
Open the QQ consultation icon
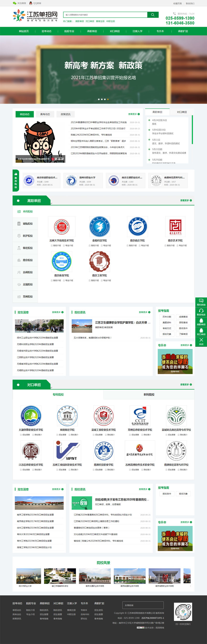(31, 3)
